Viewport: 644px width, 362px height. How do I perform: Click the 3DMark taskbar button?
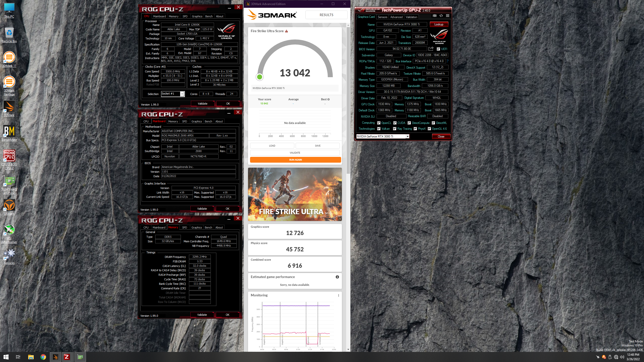(56, 357)
